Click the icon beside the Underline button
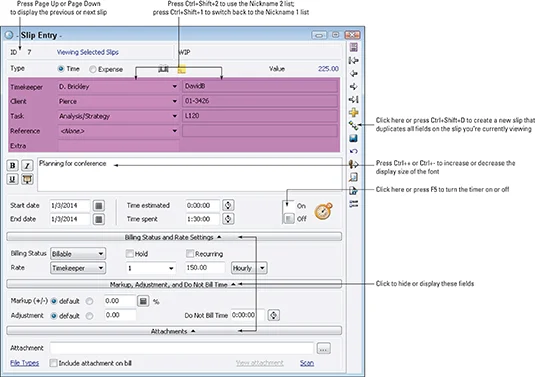Viewport: 535px width, 377px height. click(27, 179)
